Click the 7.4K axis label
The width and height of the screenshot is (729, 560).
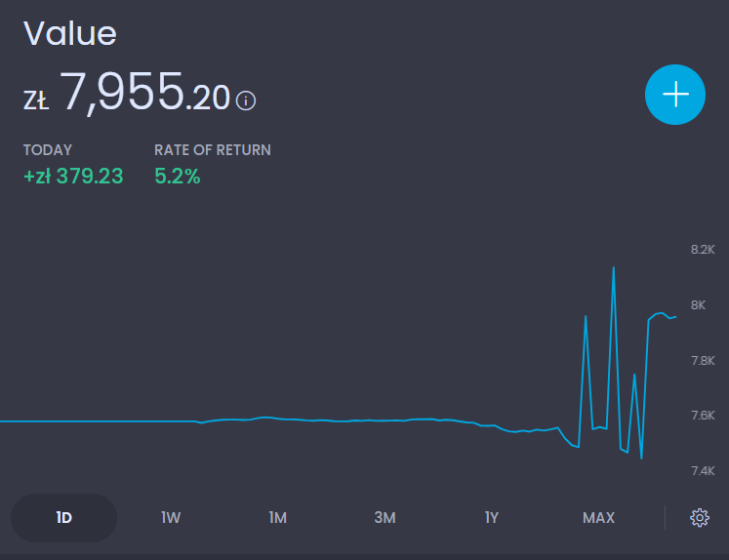point(703,471)
